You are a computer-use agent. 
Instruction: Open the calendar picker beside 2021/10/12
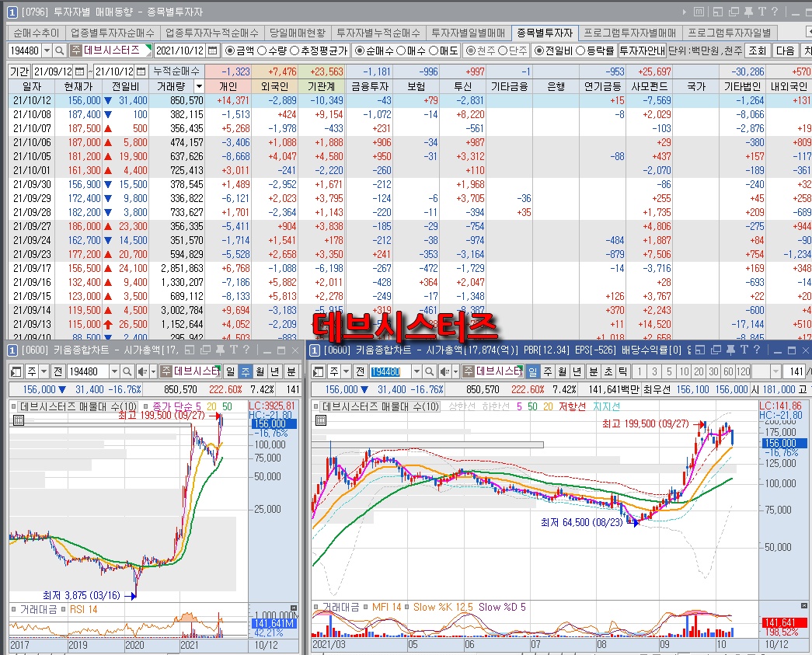(x=212, y=51)
